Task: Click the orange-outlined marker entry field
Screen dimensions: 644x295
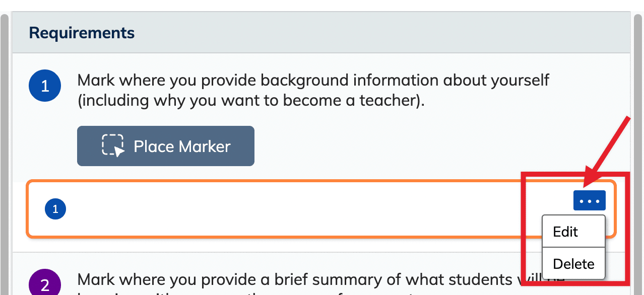Action: [321, 208]
